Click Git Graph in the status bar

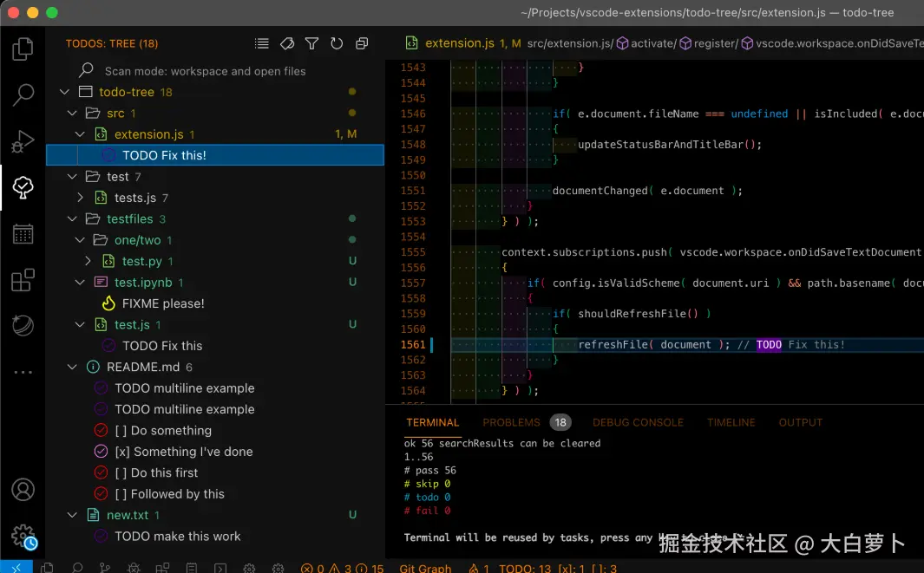tap(425, 568)
